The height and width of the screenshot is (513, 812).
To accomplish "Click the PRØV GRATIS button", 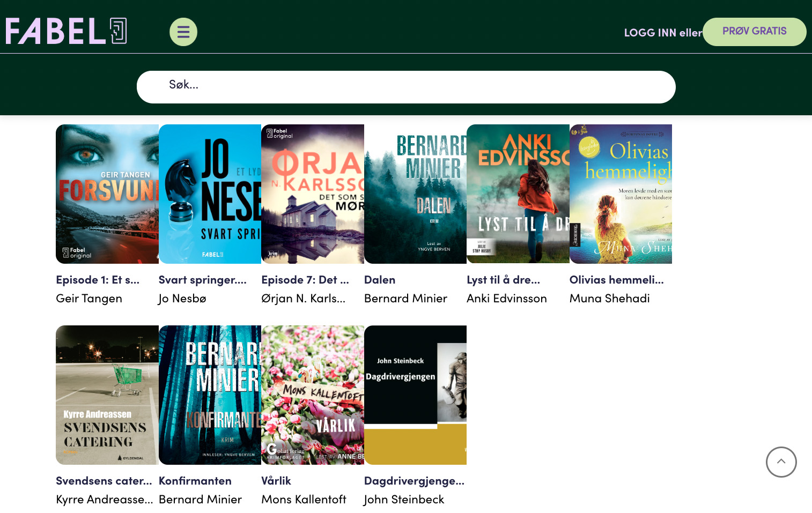I will point(754,32).
